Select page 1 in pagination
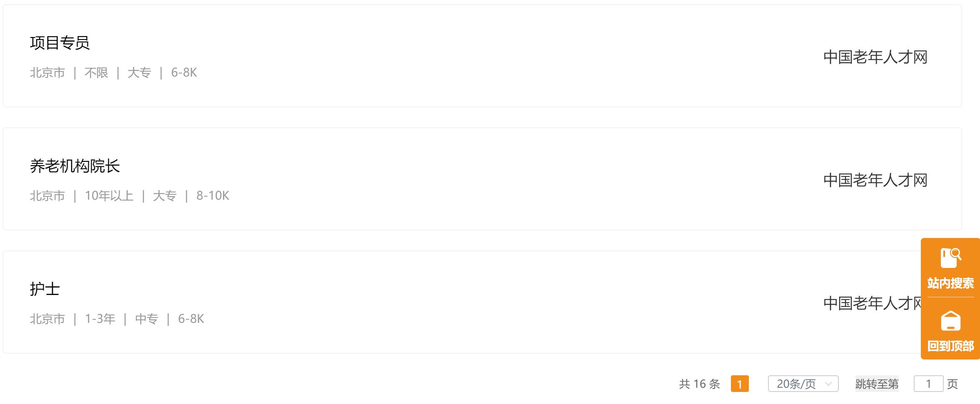This screenshot has height=404, width=980. pyautogui.click(x=740, y=384)
